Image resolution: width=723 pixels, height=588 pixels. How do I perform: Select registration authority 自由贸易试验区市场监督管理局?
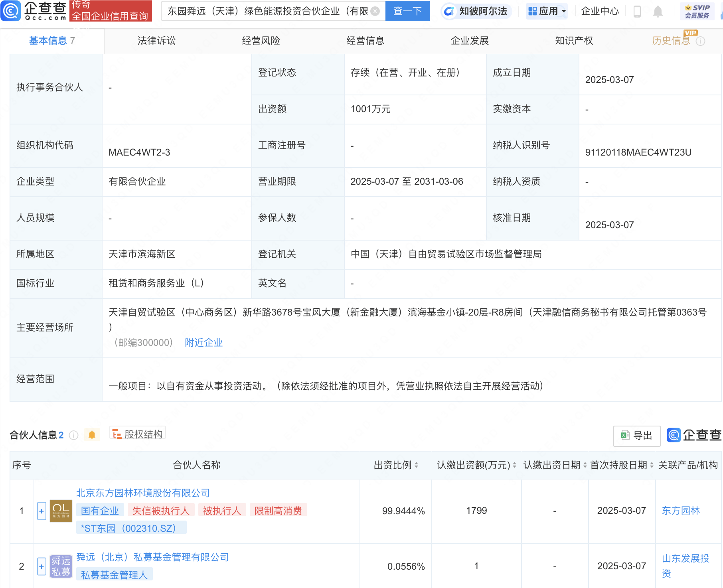click(x=446, y=254)
